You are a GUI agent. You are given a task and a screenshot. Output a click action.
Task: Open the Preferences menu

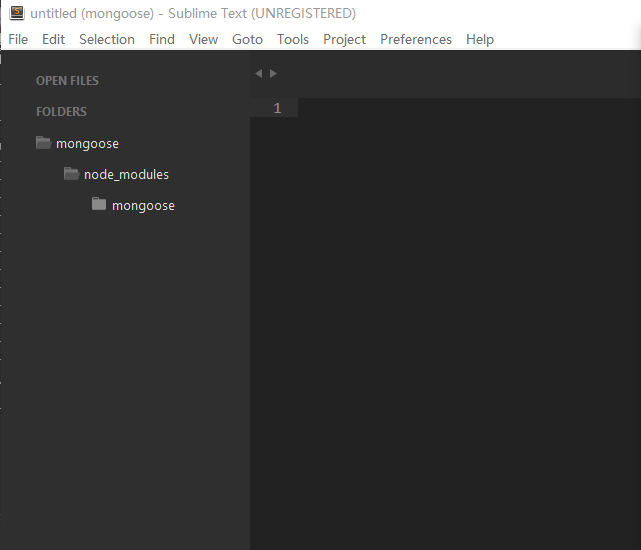coord(416,39)
